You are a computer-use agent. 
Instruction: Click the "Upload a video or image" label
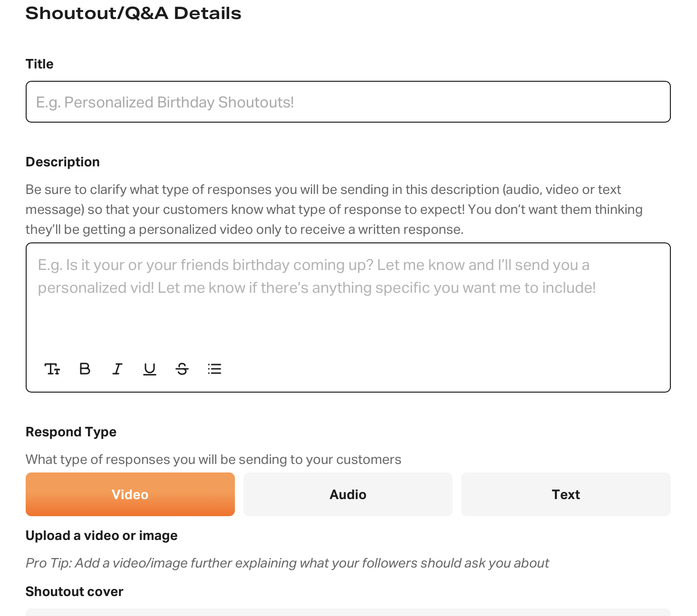(101, 536)
